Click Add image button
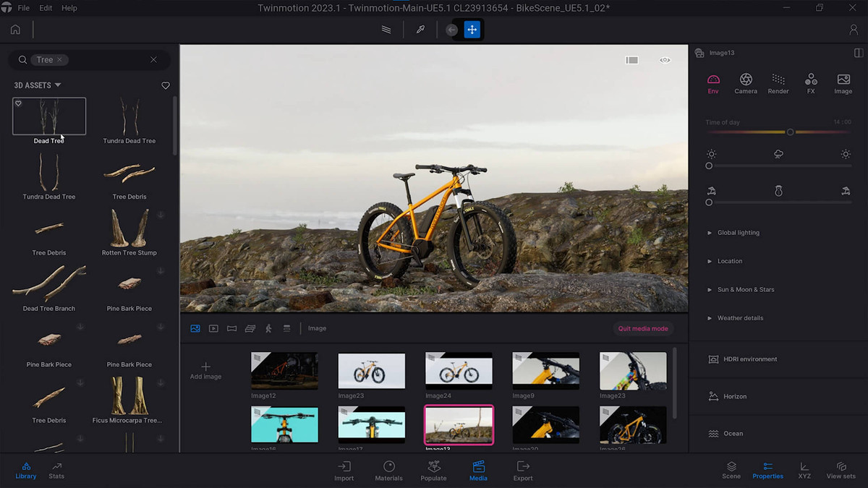The width and height of the screenshot is (868, 488). point(205,371)
